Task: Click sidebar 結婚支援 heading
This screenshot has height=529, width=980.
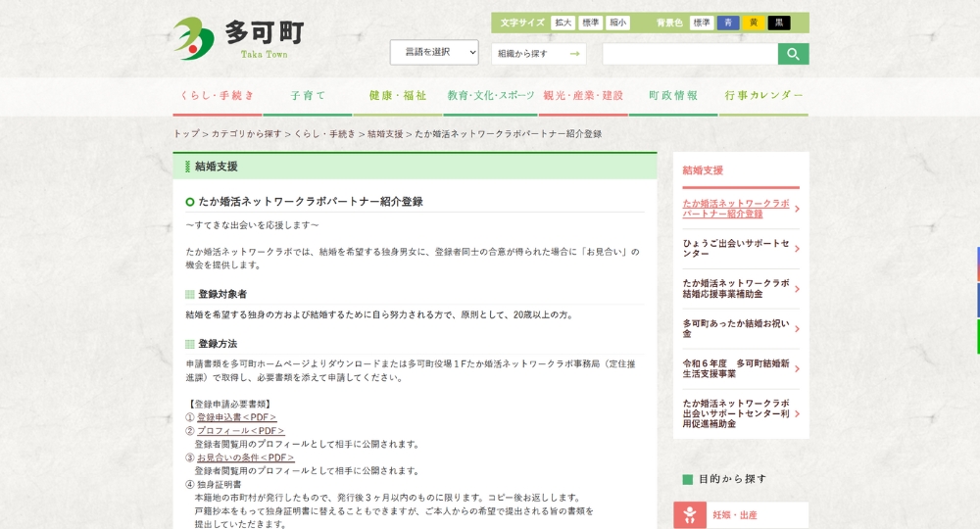Action: (x=703, y=169)
